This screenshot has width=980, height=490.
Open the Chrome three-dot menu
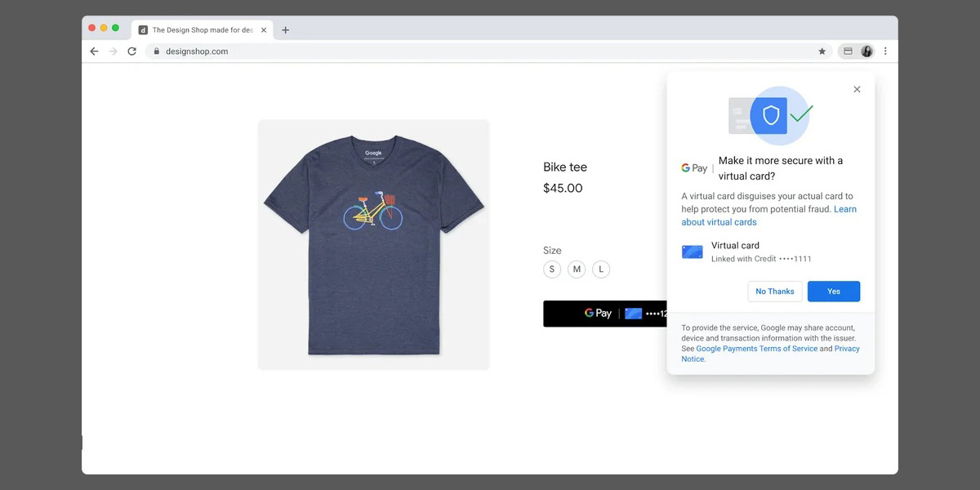pos(885,51)
